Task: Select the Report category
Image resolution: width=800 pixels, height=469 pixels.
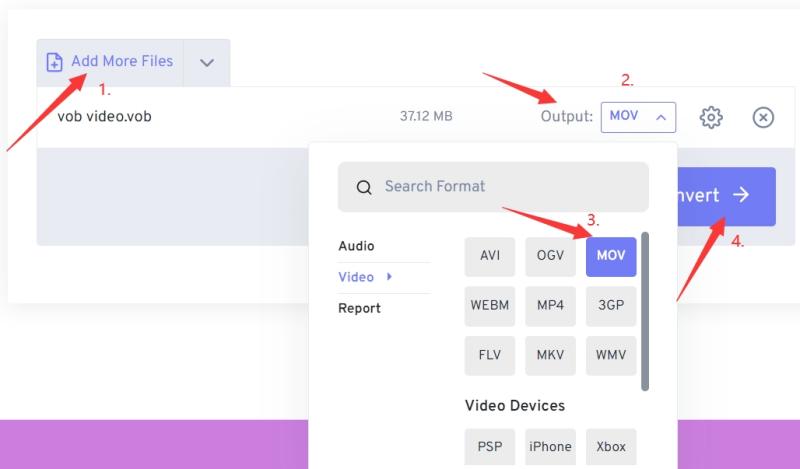Action: click(x=359, y=308)
